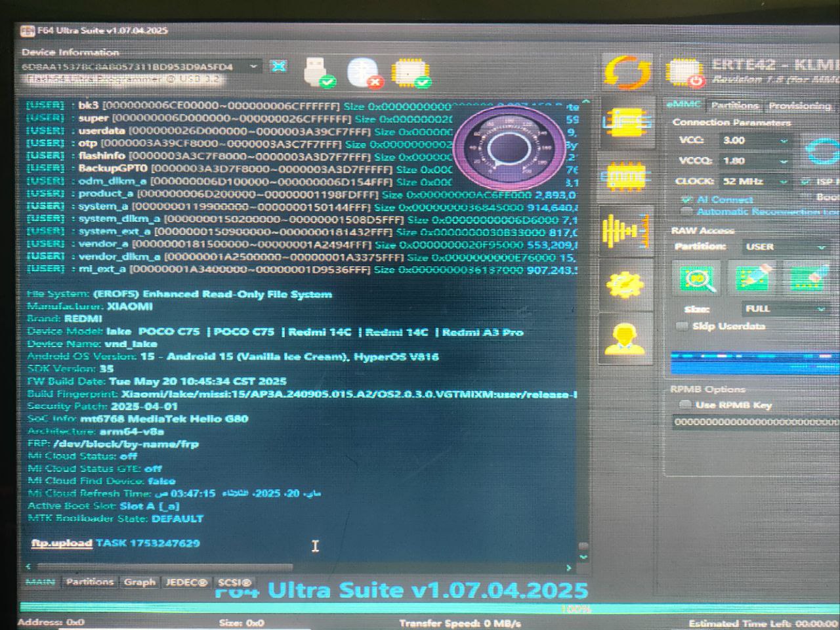Image resolution: width=840 pixels, height=630 pixels.
Task: Toggle Automatic Reconnection checkbox
Action: coord(688,211)
